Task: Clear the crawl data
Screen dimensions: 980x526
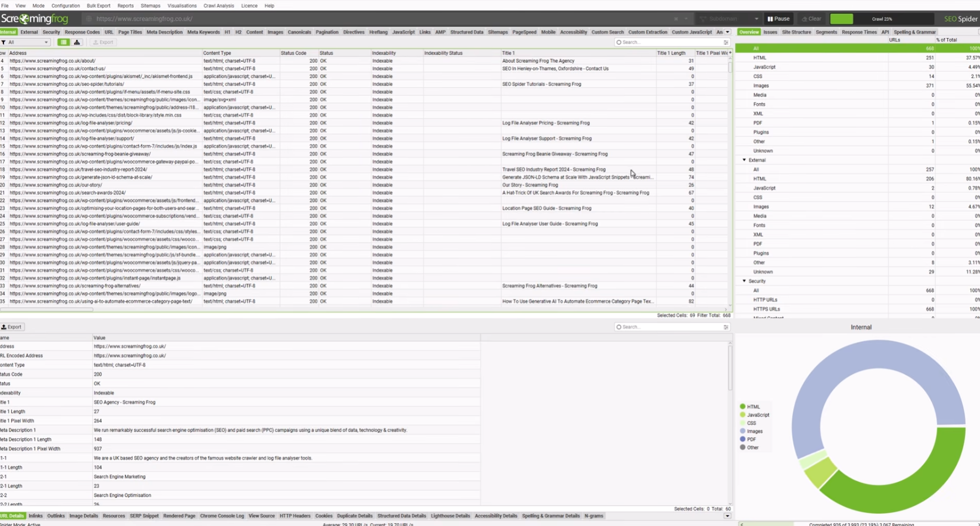Action: [x=811, y=19]
